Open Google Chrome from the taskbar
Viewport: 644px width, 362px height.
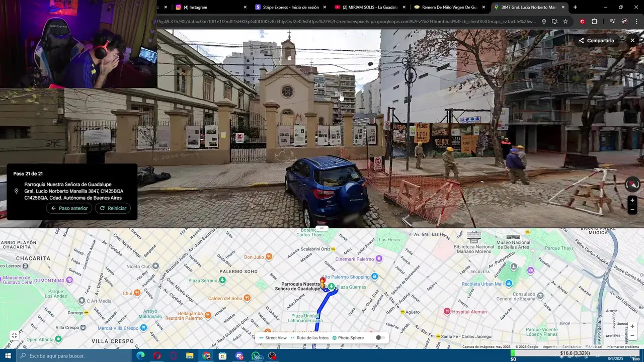point(206,356)
